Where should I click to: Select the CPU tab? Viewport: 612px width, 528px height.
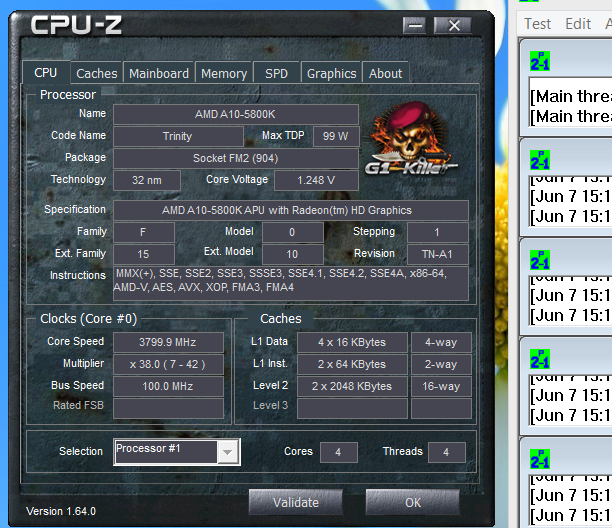(x=46, y=72)
